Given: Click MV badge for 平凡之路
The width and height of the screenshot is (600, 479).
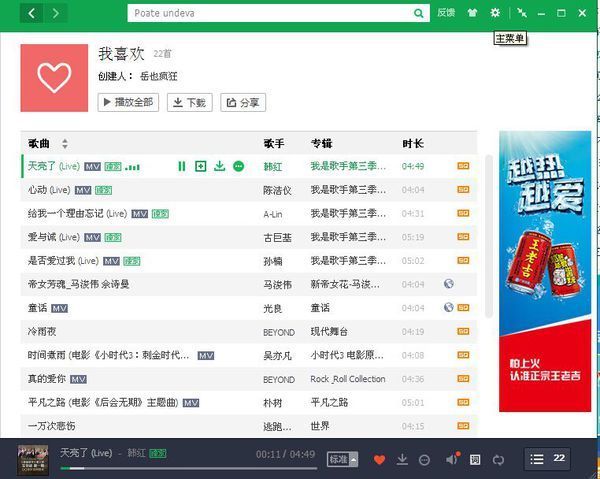Looking at the screenshot, I should point(191,403).
